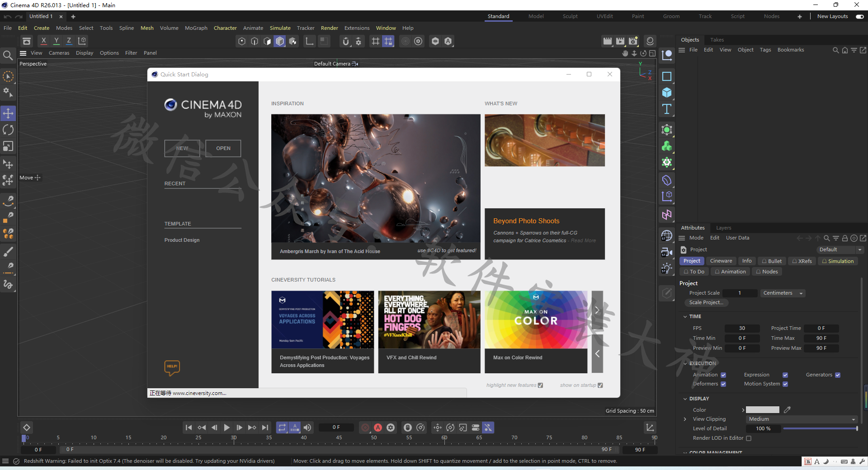868x470 pixels.
Task: Click the Text spline icon
Action: [x=667, y=109]
